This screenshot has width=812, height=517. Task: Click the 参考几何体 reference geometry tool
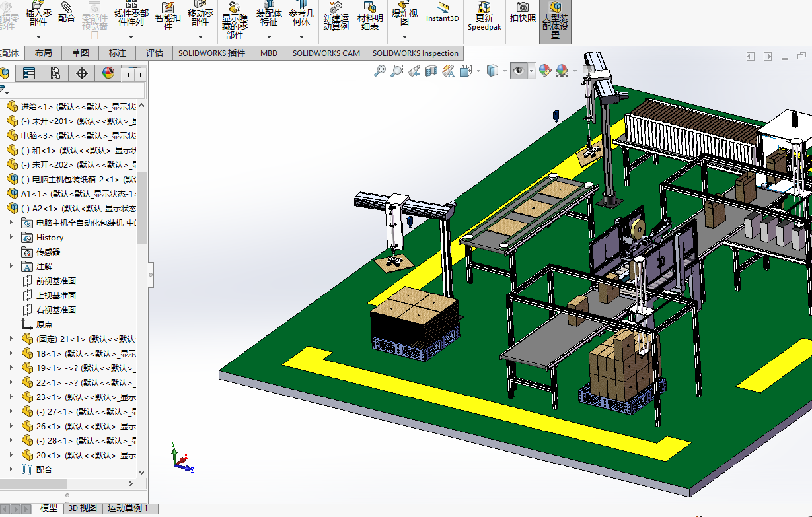click(301, 15)
